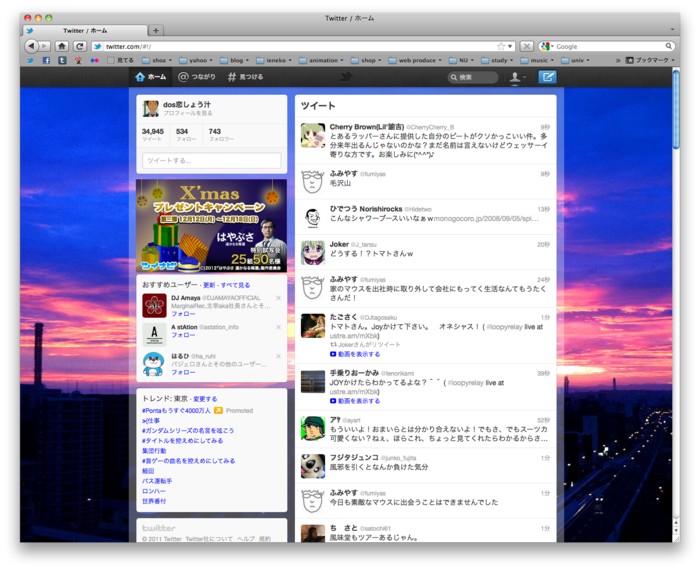This screenshot has height=570, width=700.
Task: Expand the yahoo bookmarks folder
Action: point(196,60)
